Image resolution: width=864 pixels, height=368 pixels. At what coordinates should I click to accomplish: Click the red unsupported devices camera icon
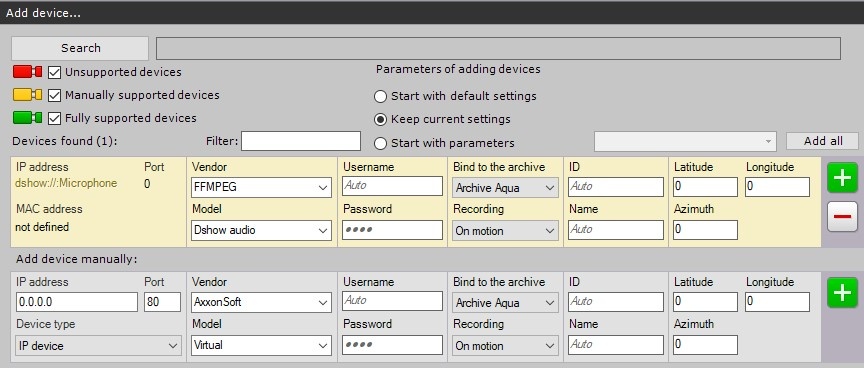point(28,72)
